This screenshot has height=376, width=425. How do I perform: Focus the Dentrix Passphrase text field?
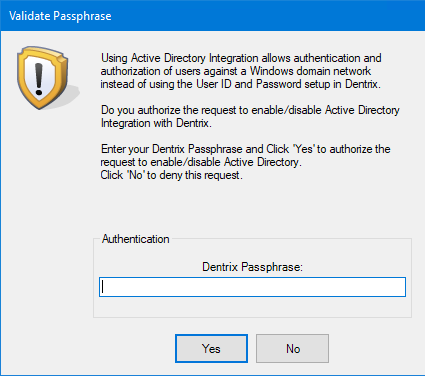252,287
